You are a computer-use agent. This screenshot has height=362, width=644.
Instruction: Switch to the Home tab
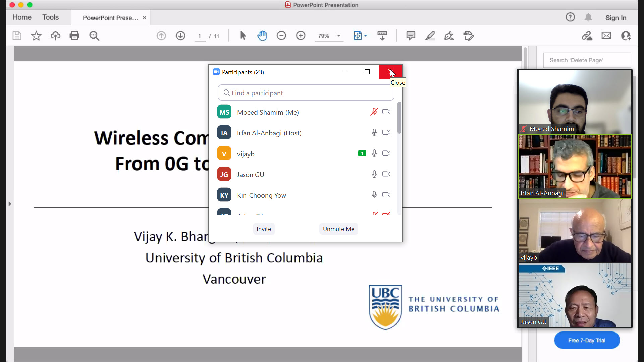(x=22, y=17)
